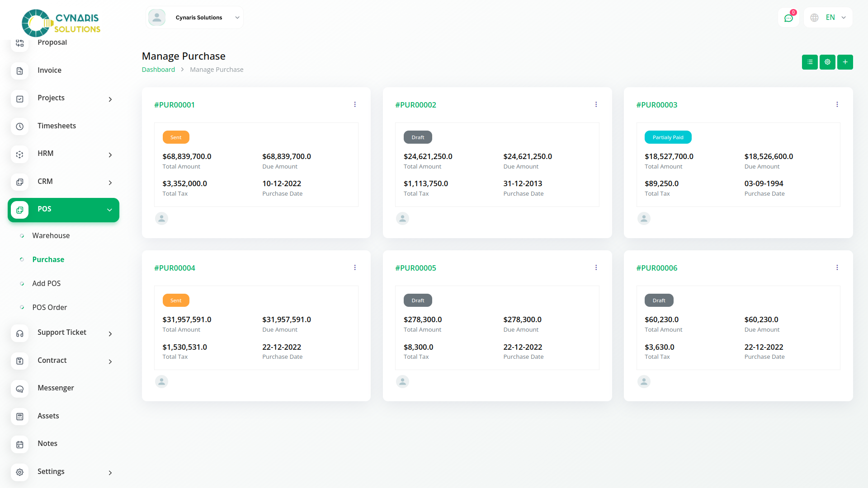This screenshot has width=868, height=488.
Task: Open the Cynaris Solutions account dropdown
Action: 195,18
